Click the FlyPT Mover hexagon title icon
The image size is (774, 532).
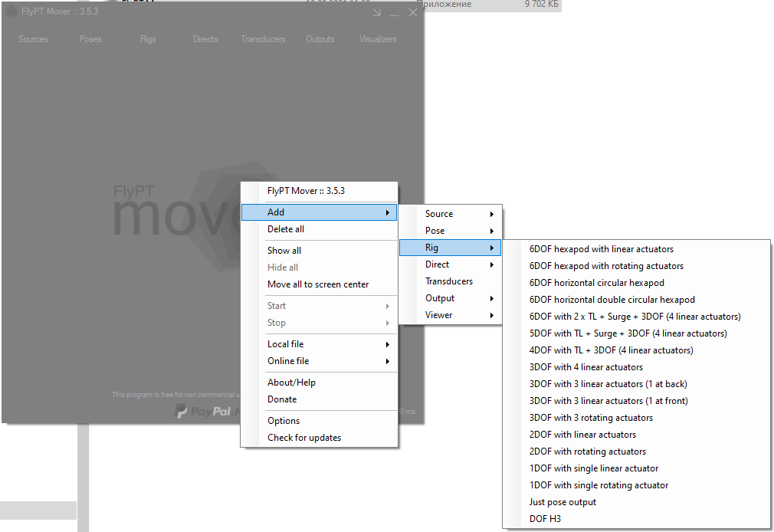tap(11, 11)
